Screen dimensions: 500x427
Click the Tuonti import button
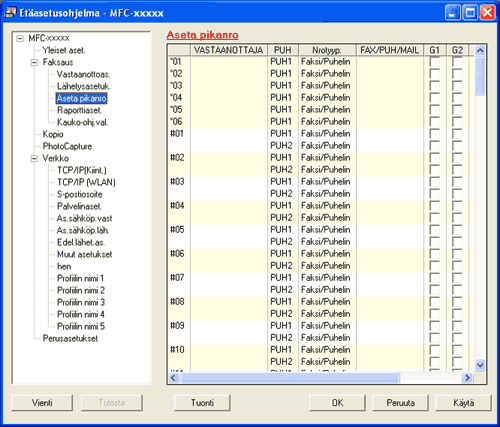pos(202,403)
